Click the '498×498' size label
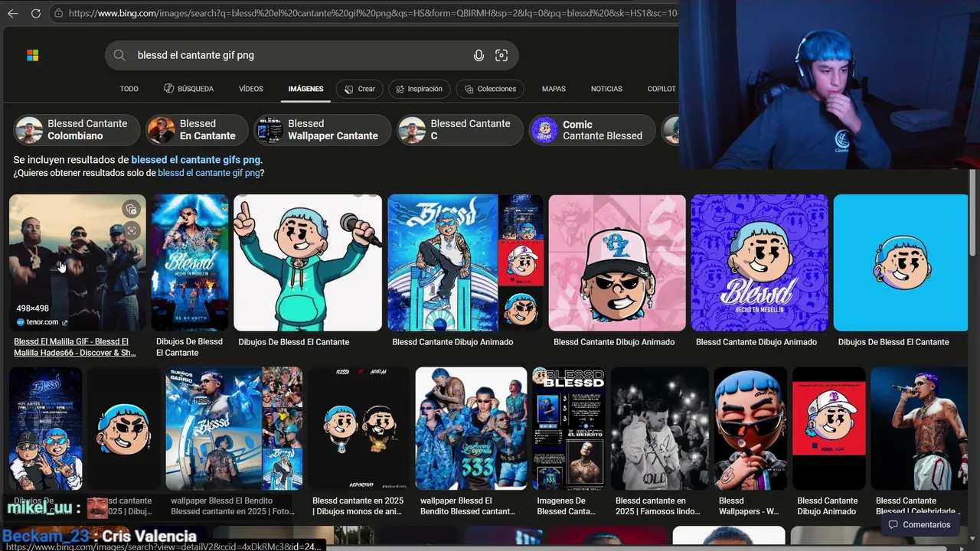 point(32,308)
